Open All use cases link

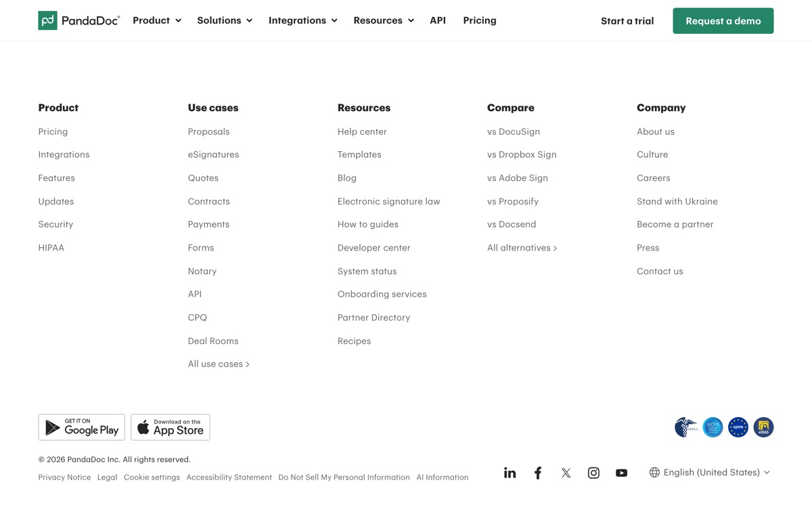[x=219, y=364]
